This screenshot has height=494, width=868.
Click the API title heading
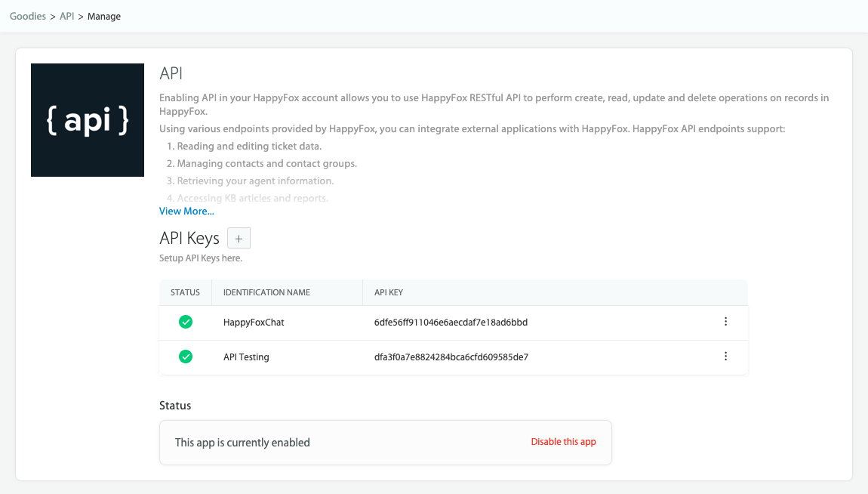(x=171, y=73)
